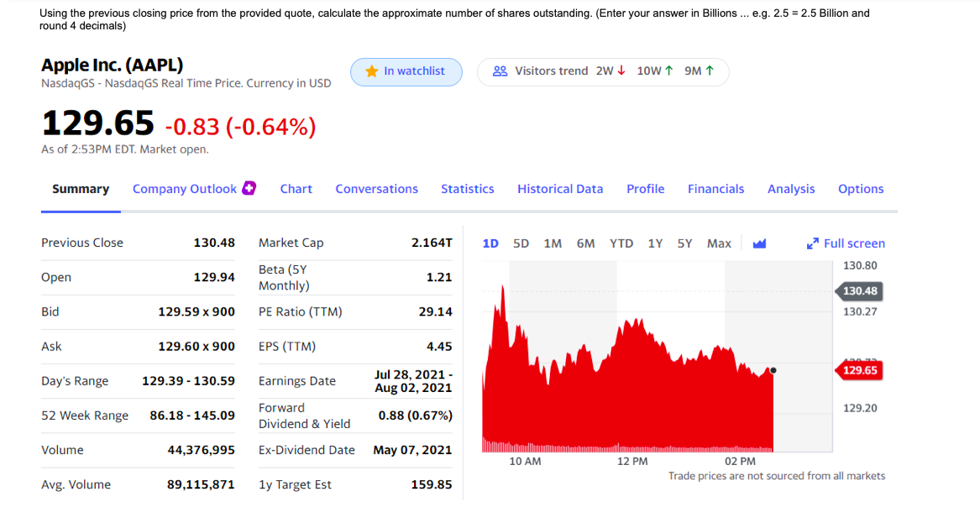The image size is (980, 528).
Task: Go to the Statistics tab
Action: 468,189
